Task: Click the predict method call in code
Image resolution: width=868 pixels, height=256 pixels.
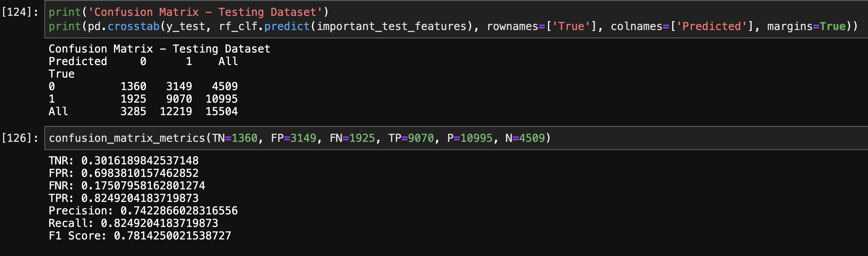Action: [x=287, y=26]
